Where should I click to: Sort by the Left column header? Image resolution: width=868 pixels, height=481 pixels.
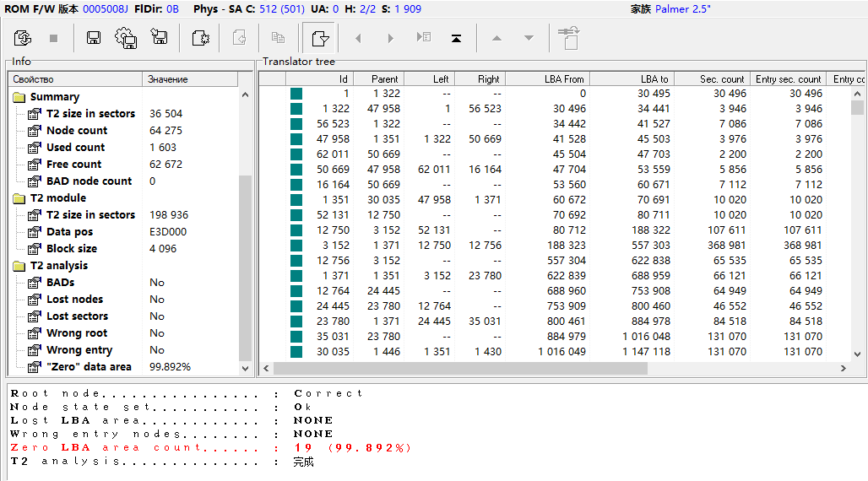coord(430,79)
